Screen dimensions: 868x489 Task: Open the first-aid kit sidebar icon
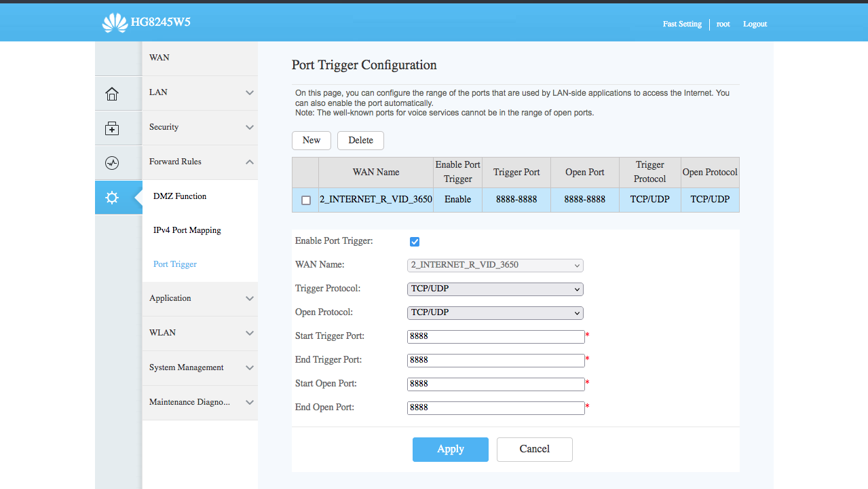click(x=112, y=128)
